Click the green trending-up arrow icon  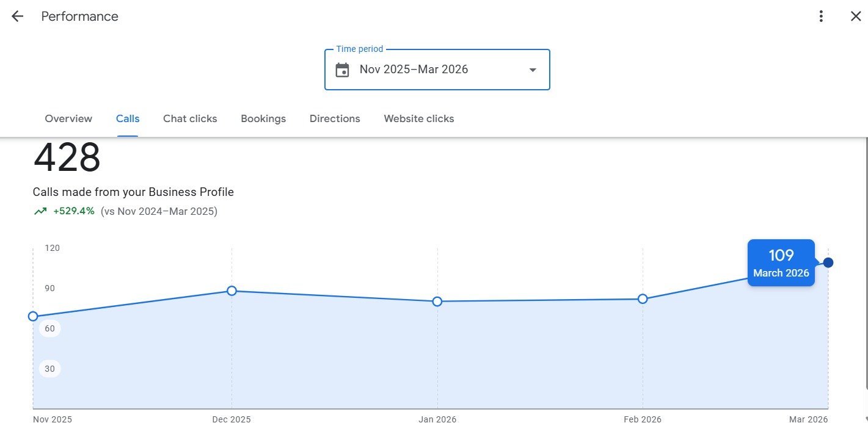(x=40, y=211)
